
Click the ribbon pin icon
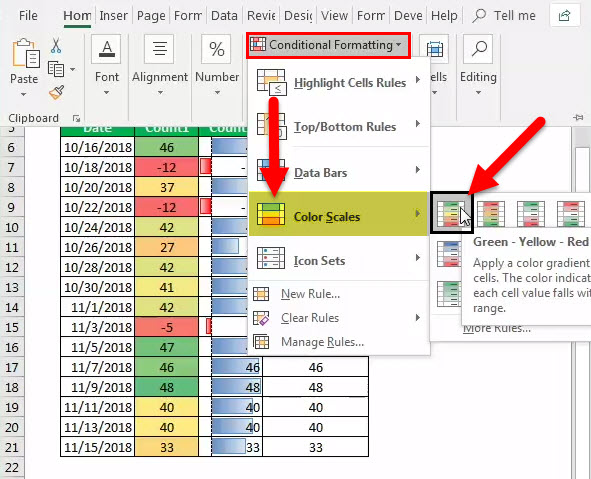(x=578, y=118)
